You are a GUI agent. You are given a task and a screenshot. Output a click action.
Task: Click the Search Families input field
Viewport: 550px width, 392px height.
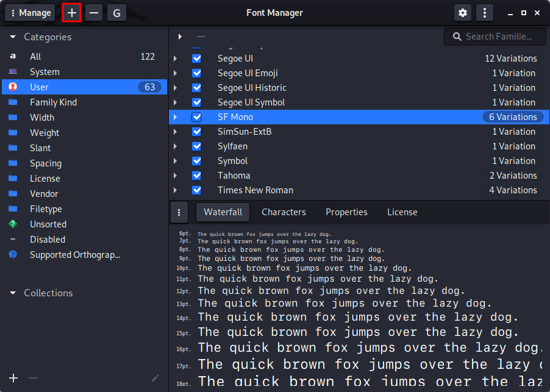click(x=495, y=37)
